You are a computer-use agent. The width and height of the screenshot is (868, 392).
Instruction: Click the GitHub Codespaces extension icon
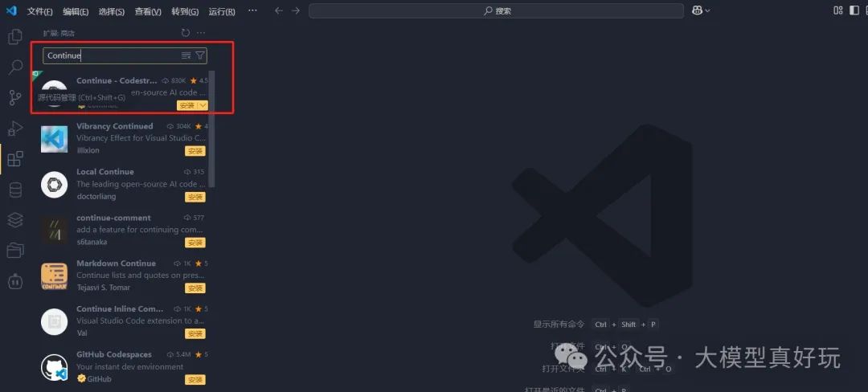click(55, 368)
